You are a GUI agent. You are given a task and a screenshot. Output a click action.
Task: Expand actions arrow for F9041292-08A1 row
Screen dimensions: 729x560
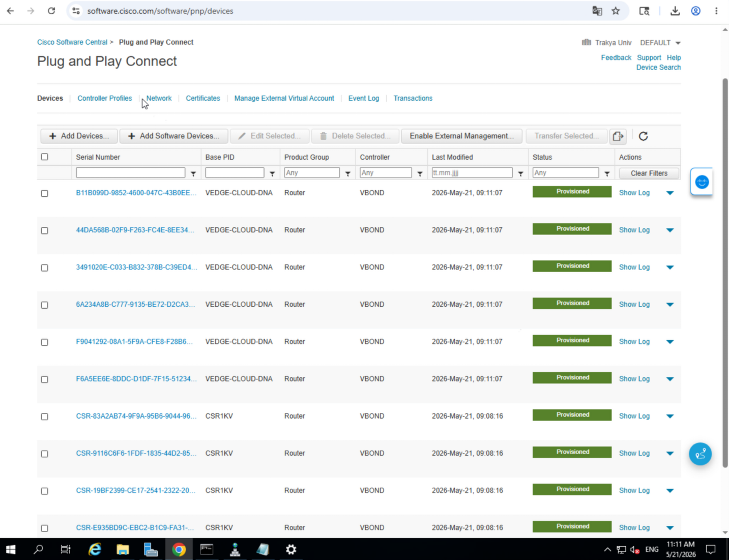670,342
